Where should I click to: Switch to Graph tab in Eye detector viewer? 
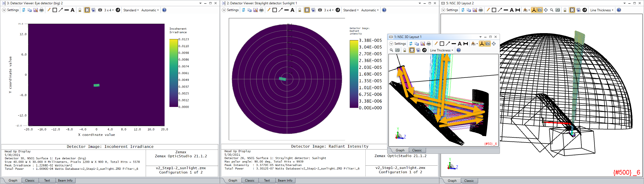[x=13, y=180]
